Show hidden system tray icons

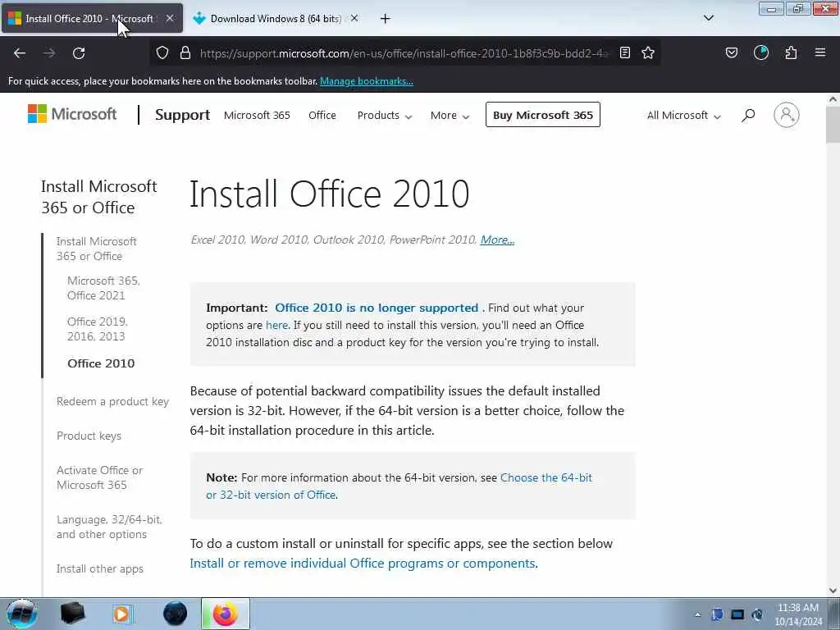697,614
